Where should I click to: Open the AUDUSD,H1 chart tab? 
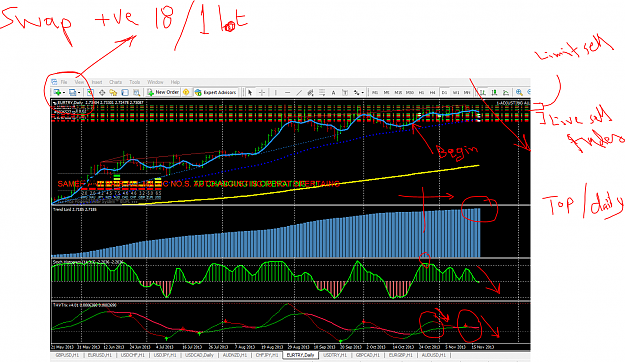click(434, 355)
